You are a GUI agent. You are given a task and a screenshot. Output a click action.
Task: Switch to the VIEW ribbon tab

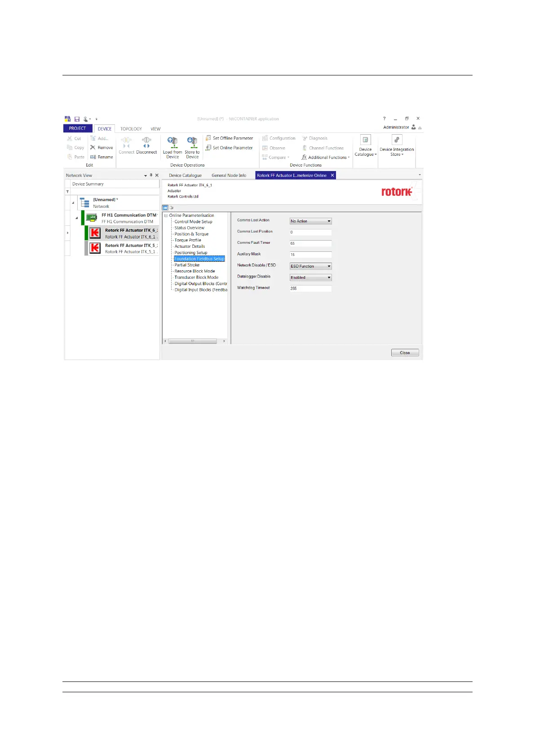pyautogui.click(x=155, y=129)
